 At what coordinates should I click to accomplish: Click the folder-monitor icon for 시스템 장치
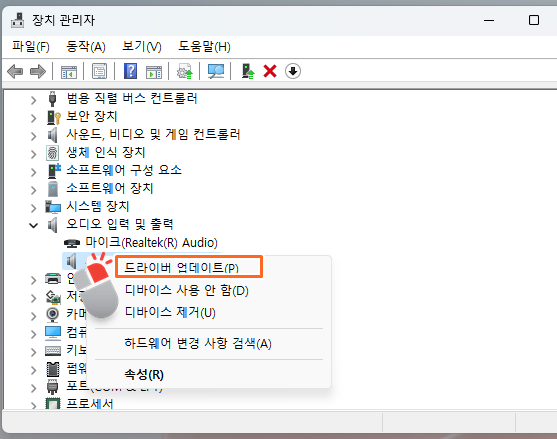53,207
